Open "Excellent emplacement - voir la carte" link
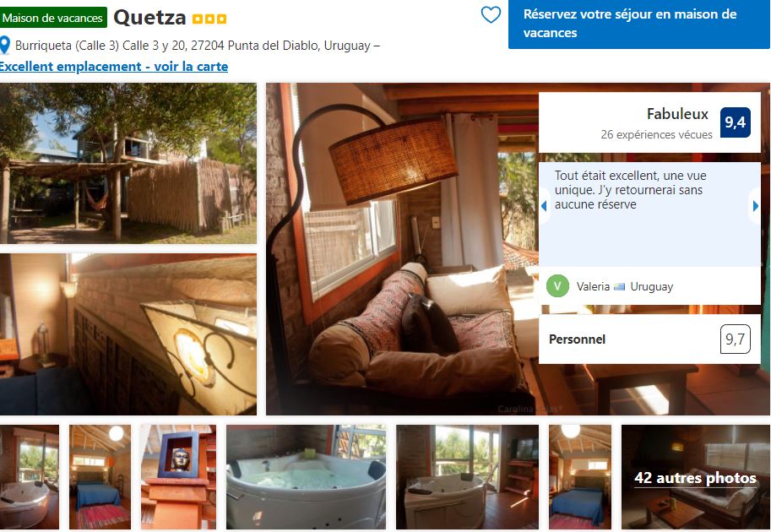 114,67
